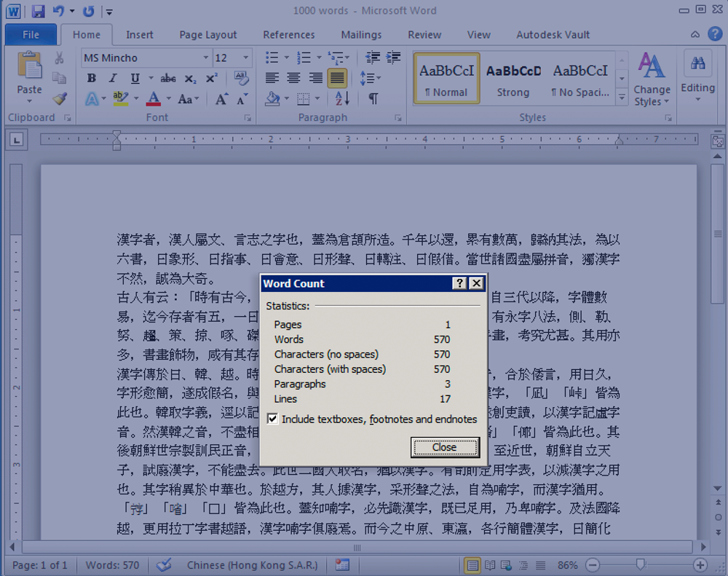This screenshot has height=576, width=728.
Task: Click the proofing check icon in status bar
Action: pos(164,565)
